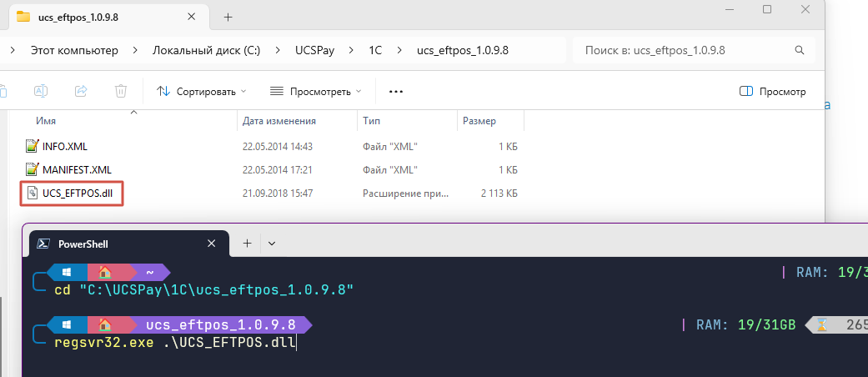Expand the Сортировать sort dropdown
Screen dimensions: 868x377
click(202, 91)
